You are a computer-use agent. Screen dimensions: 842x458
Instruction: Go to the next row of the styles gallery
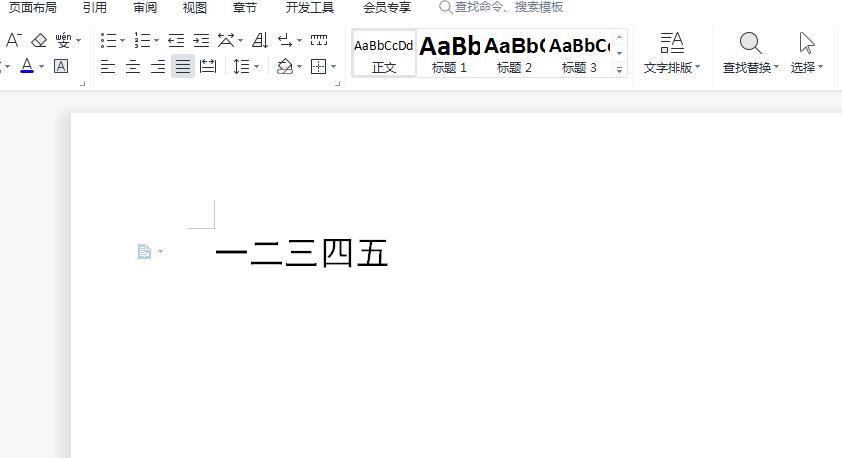(x=619, y=53)
